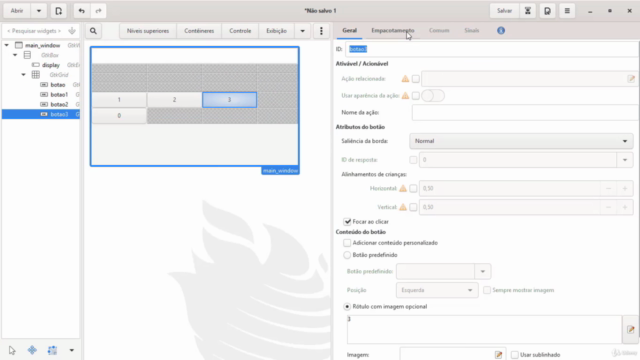The width and height of the screenshot is (640, 360).
Task: Open the three-dot widget palette menu
Action: tap(321, 31)
